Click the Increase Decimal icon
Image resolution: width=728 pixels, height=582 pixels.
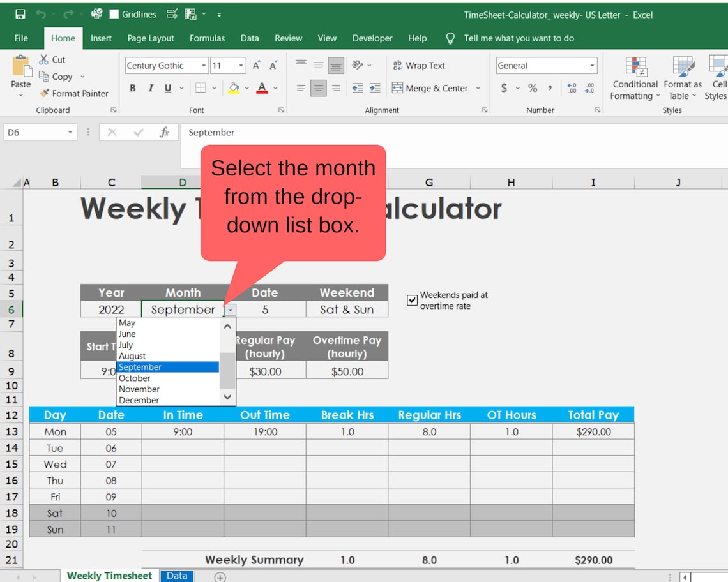click(572, 88)
